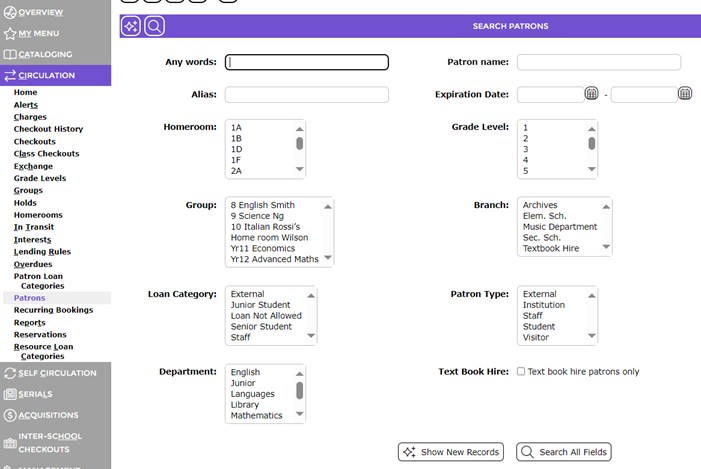Tick Text book hire patrons only checkbox
Viewport: 701px width, 469px height.
click(521, 372)
